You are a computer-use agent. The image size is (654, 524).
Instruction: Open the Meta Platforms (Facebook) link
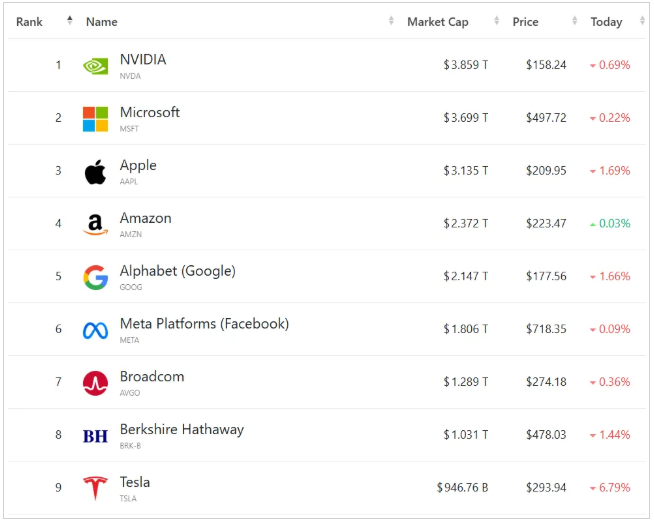click(204, 324)
